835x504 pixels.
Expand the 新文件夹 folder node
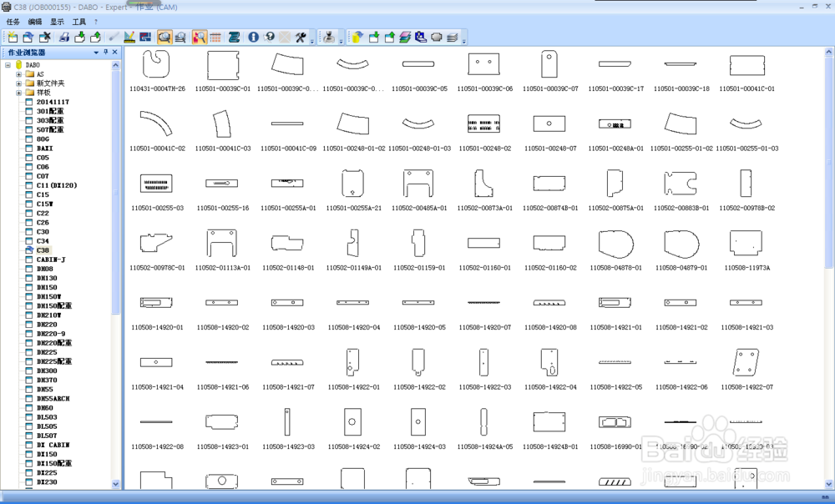[x=18, y=83]
